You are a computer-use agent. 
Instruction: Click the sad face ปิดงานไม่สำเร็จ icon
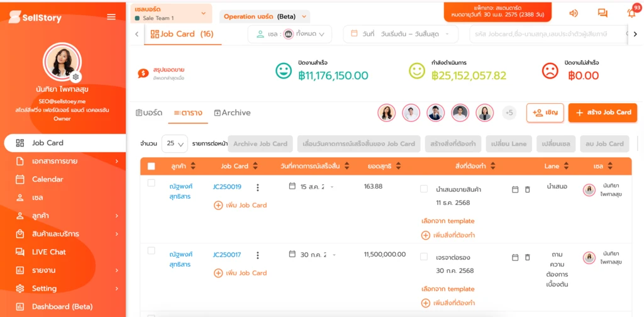pyautogui.click(x=550, y=71)
